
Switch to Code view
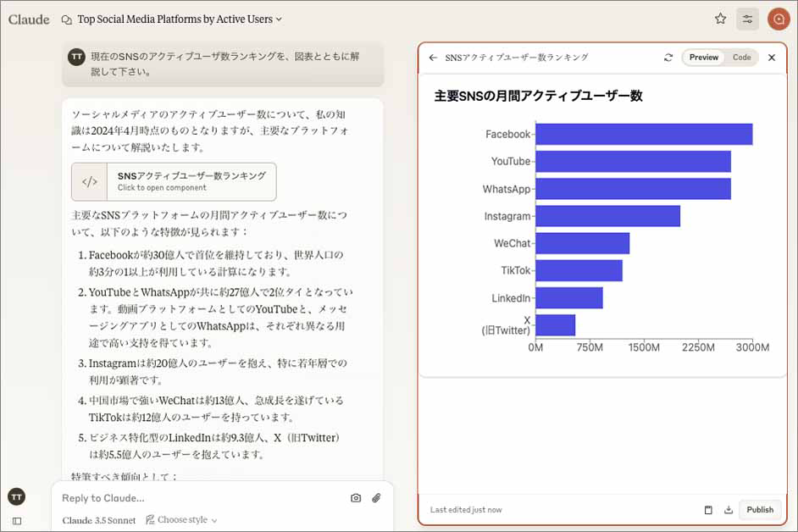tap(741, 58)
